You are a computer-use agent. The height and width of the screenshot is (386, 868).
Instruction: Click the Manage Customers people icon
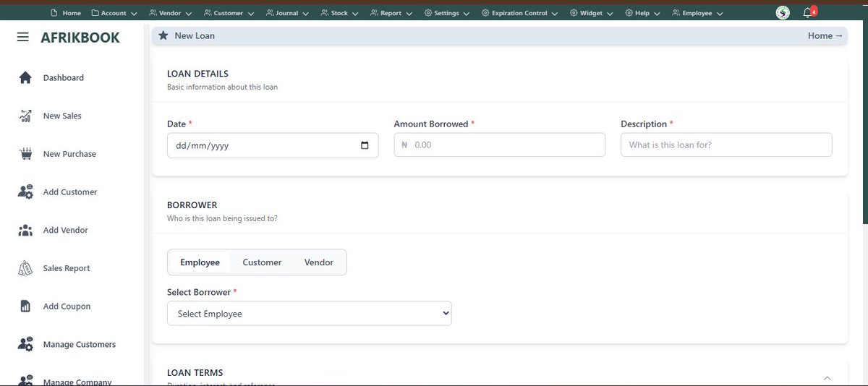point(25,345)
